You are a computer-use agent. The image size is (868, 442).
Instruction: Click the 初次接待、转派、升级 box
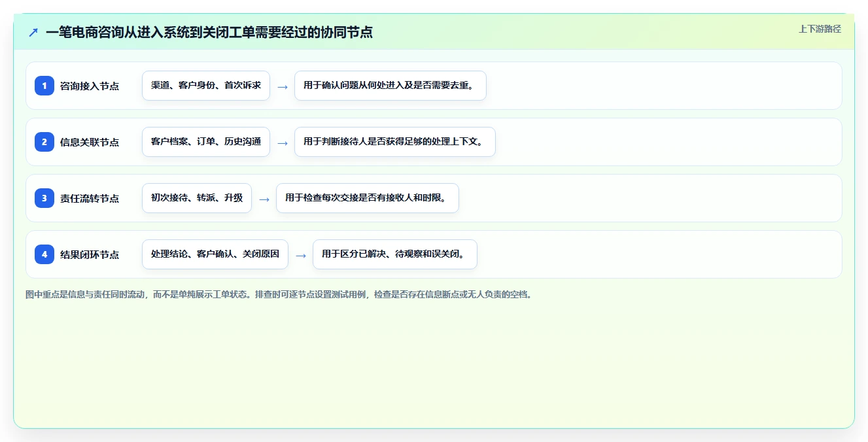197,198
